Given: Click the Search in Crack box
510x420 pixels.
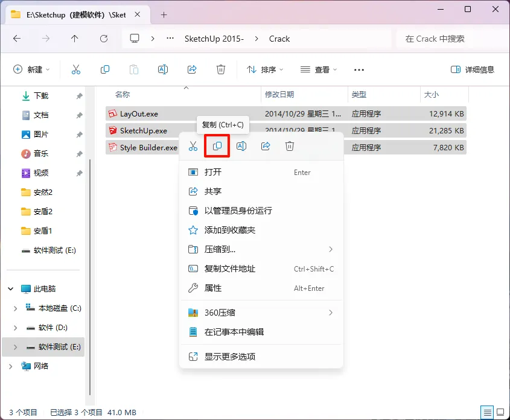Looking at the screenshot, I should (452, 39).
